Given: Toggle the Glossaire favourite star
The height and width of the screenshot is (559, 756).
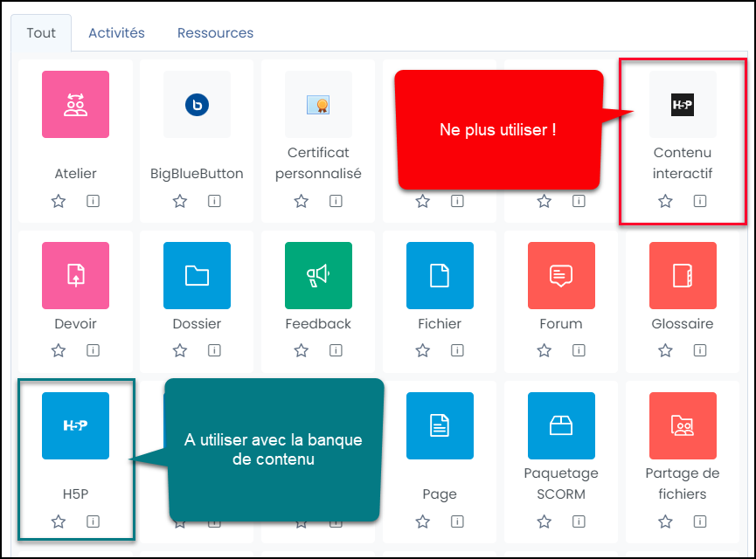Looking at the screenshot, I should pos(665,350).
